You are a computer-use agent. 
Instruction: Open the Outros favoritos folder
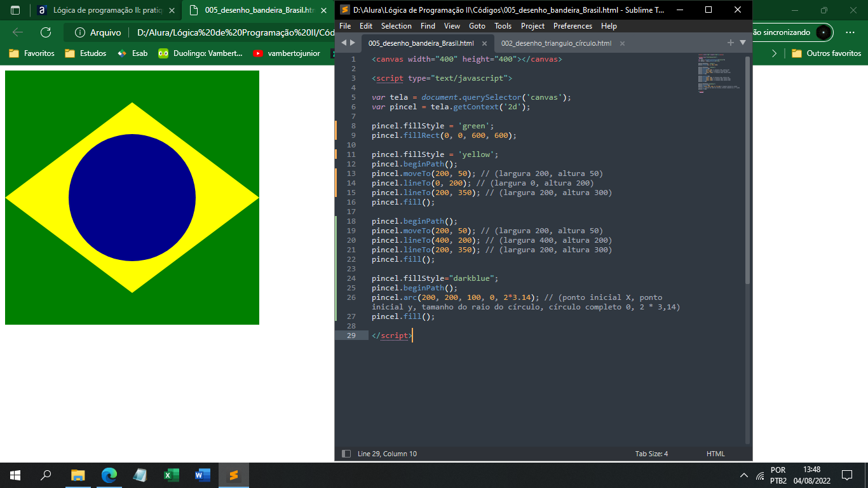click(826, 53)
